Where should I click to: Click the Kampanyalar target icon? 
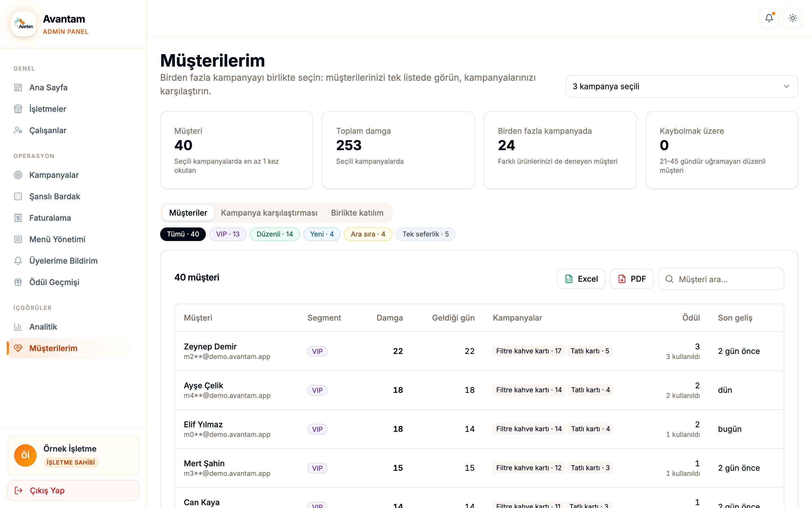(18, 175)
